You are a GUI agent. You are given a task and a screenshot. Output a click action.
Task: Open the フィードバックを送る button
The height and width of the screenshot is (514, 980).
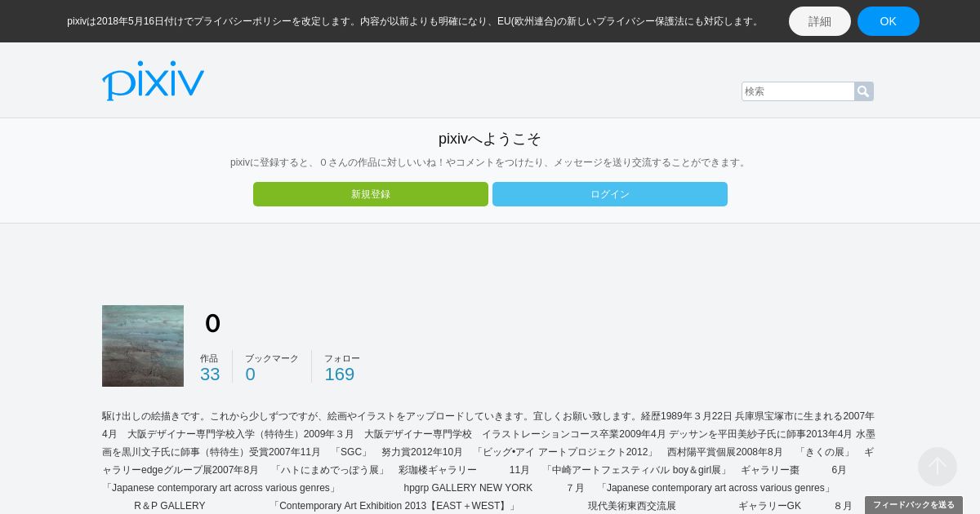914,505
